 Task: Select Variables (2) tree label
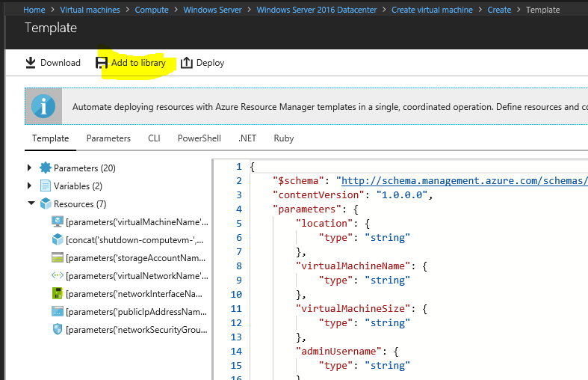(78, 186)
